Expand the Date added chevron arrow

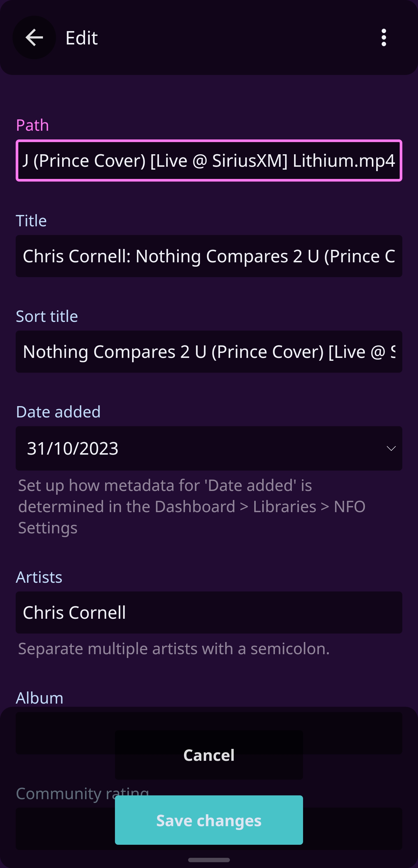point(391,449)
